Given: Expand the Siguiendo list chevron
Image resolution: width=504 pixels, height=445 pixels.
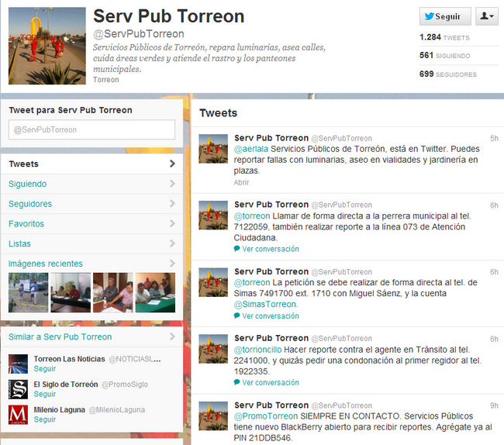Looking at the screenshot, I should click(172, 184).
